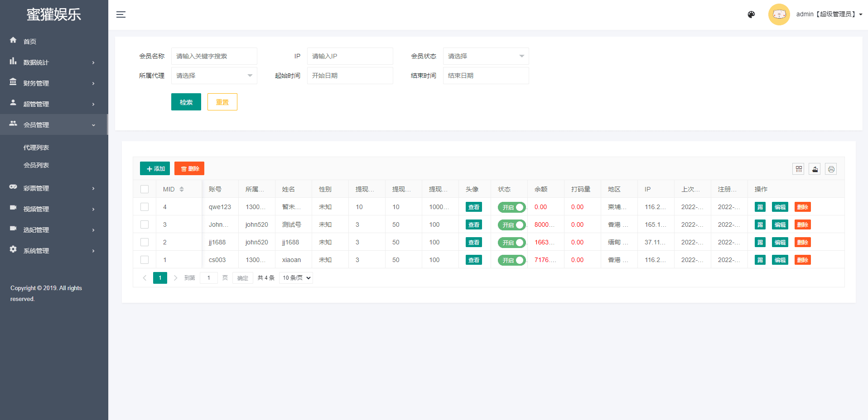This screenshot has height=420, width=868.
Task: Check the checkbox for row MID 3
Action: [x=145, y=224]
